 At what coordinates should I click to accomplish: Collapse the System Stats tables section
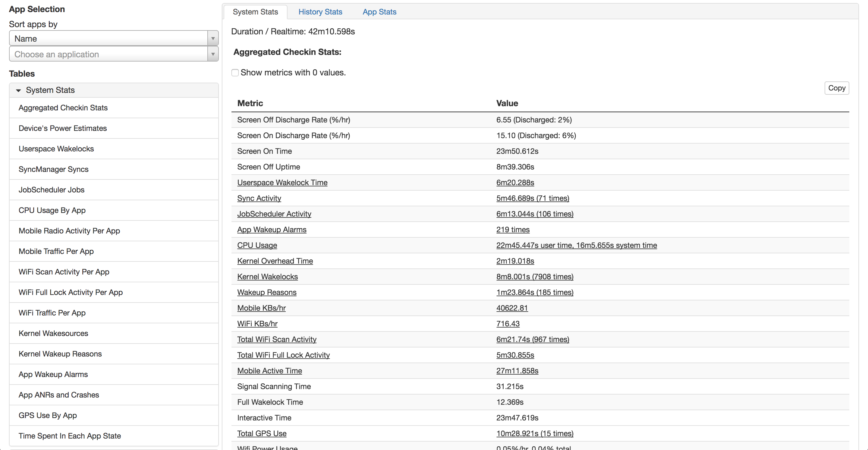coord(18,90)
